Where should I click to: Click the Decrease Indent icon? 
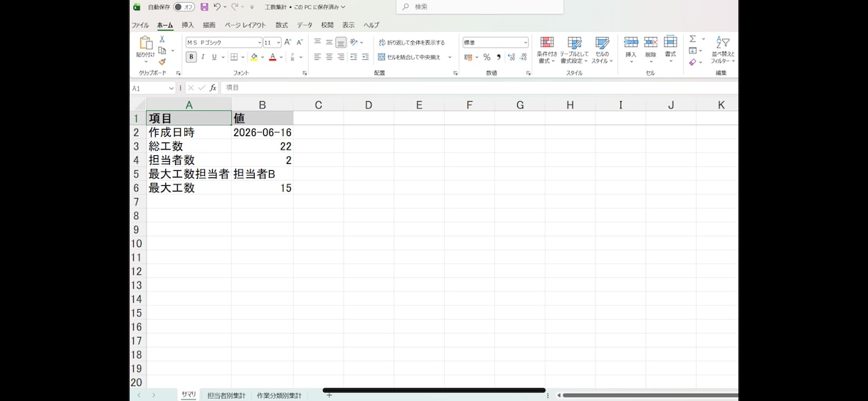click(x=354, y=57)
